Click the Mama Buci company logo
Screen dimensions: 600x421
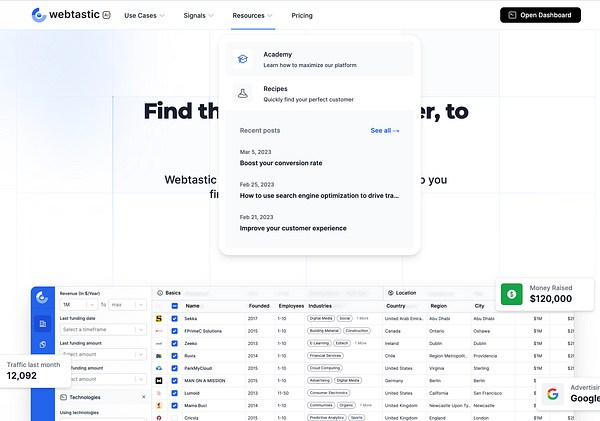pyautogui.click(x=159, y=405)
